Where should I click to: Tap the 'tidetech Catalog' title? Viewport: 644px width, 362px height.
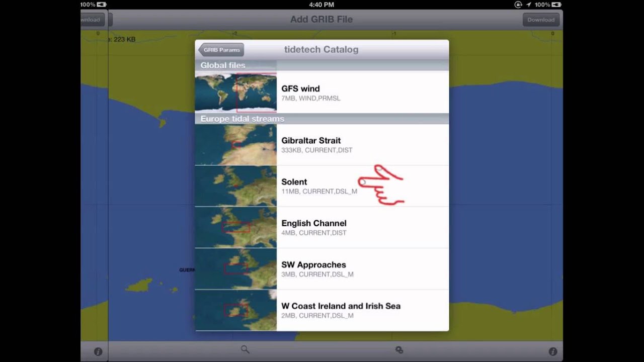click(321, 49)
